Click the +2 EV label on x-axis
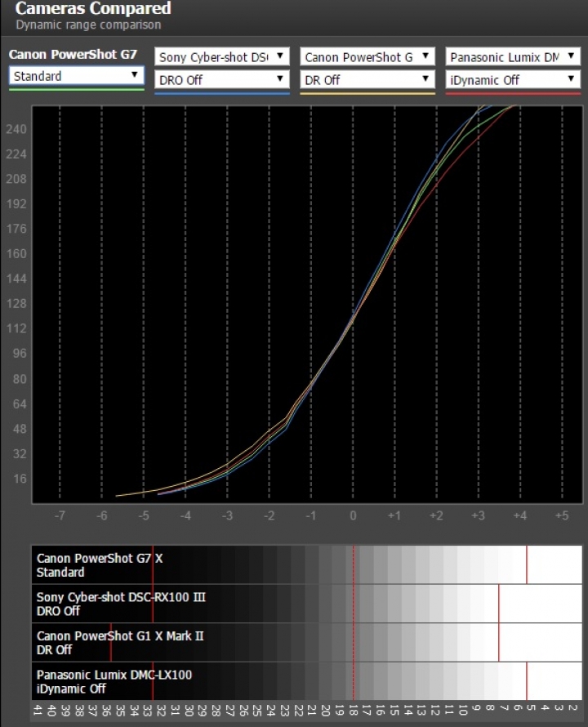 (436, 515)
